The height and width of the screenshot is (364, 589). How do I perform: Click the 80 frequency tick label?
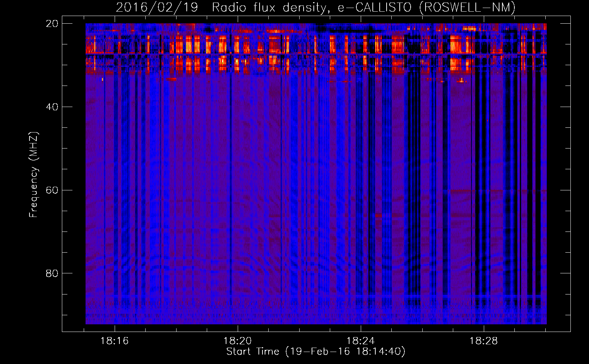tap(52, 273)
